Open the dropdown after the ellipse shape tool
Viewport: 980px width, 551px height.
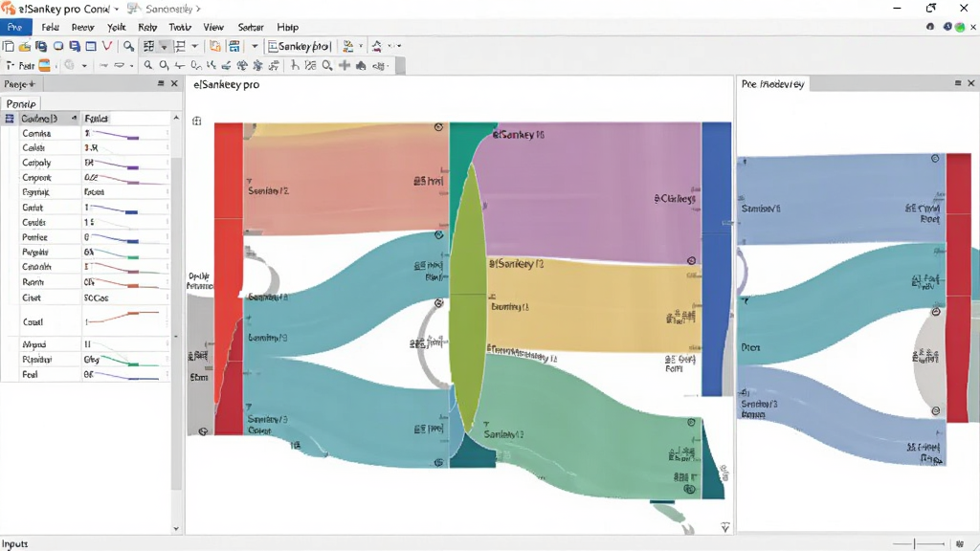pos(131,65)
